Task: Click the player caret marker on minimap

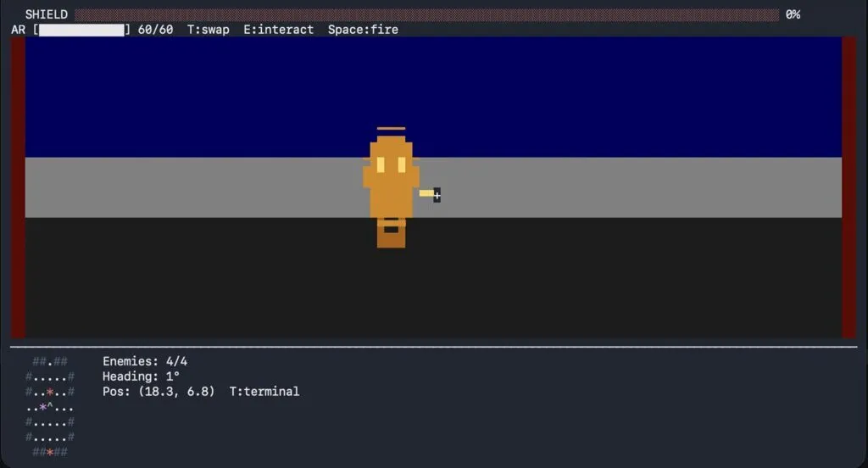Action: pos(50,407)
